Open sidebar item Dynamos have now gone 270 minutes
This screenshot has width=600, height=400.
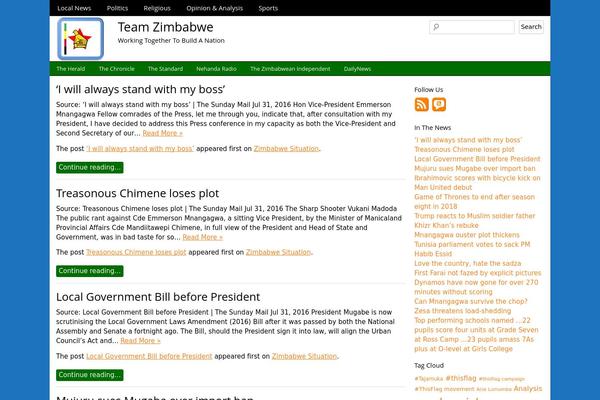click(476, 287)
